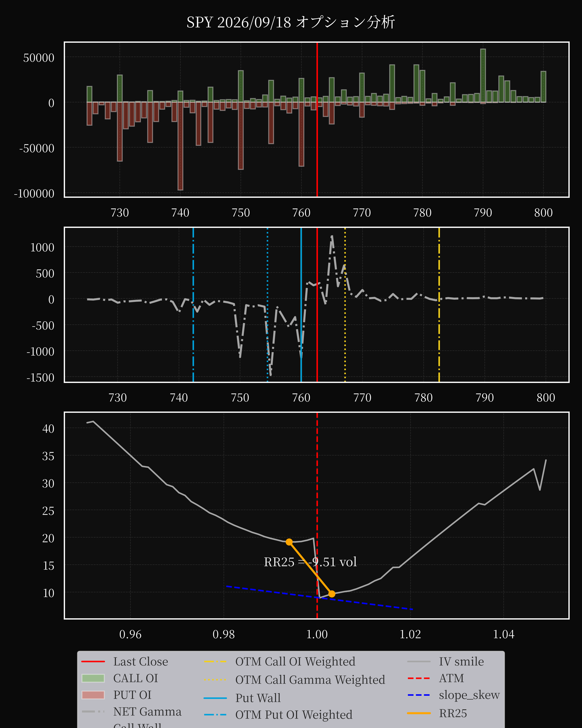Click the 'RR25' legend label
Image resolution: width=582 pixels, height=728 pixels.
click(x=453, y=713)
